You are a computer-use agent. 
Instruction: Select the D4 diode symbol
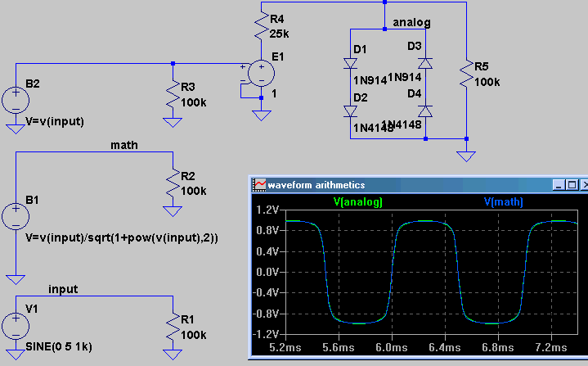(425, 111)
